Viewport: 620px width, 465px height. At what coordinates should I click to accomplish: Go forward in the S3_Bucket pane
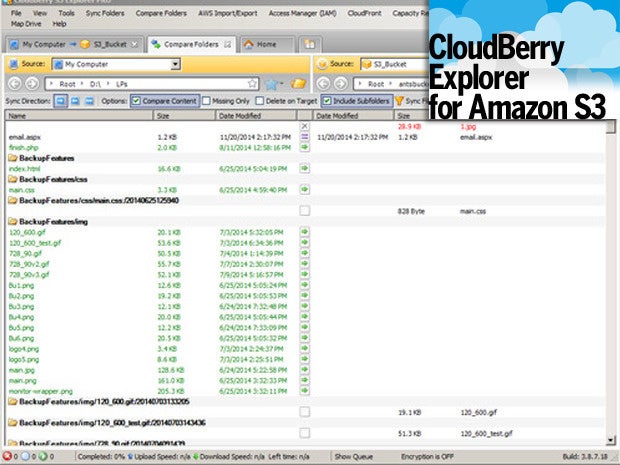(340, 83)
